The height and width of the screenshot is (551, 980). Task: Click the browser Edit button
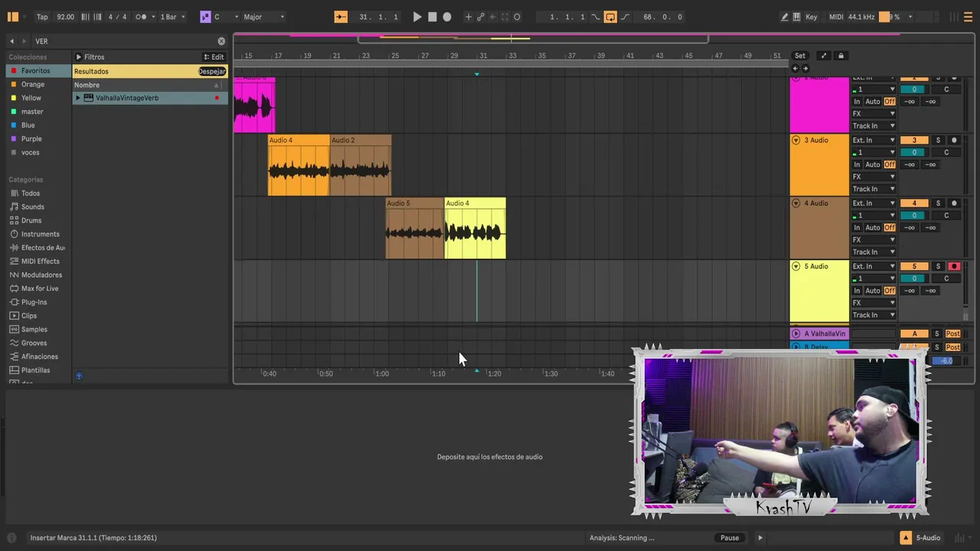[214, 57]
